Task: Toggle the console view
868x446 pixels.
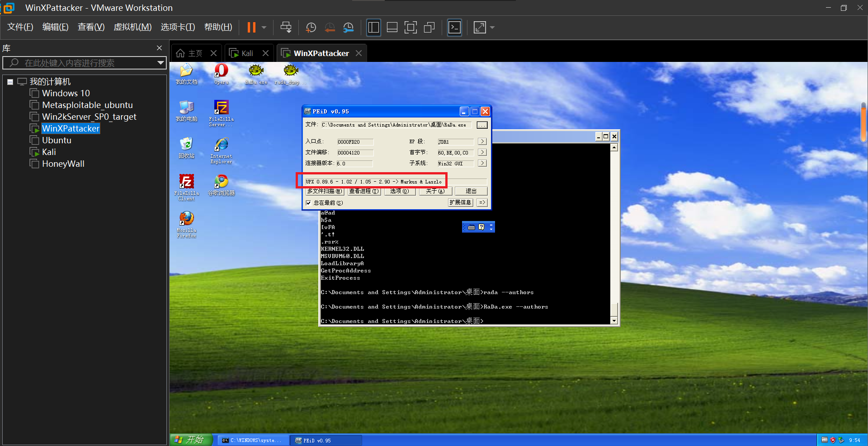Action: pyautogui.click(x=454, y=28)
